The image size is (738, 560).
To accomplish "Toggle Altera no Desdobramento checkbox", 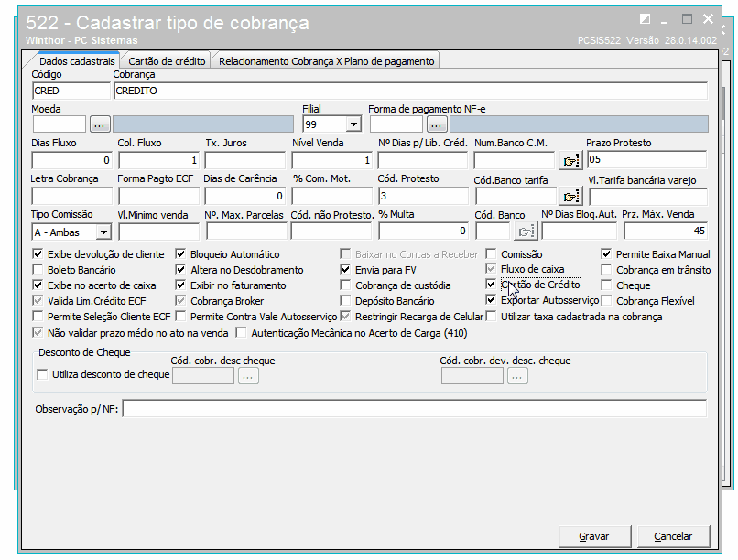I will tap(180, 270).
